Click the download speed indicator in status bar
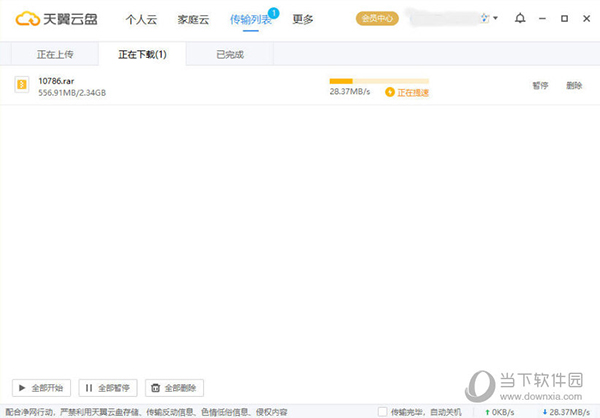The width and height of the screenshot is (600, 418). click(x=566, y=412)
